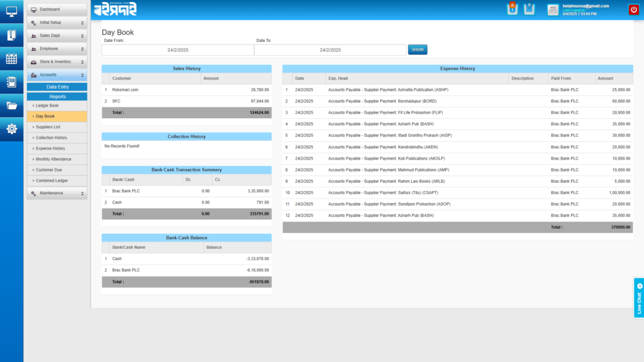Open the settings gear icon in the left strip

(x=11, y=129)
